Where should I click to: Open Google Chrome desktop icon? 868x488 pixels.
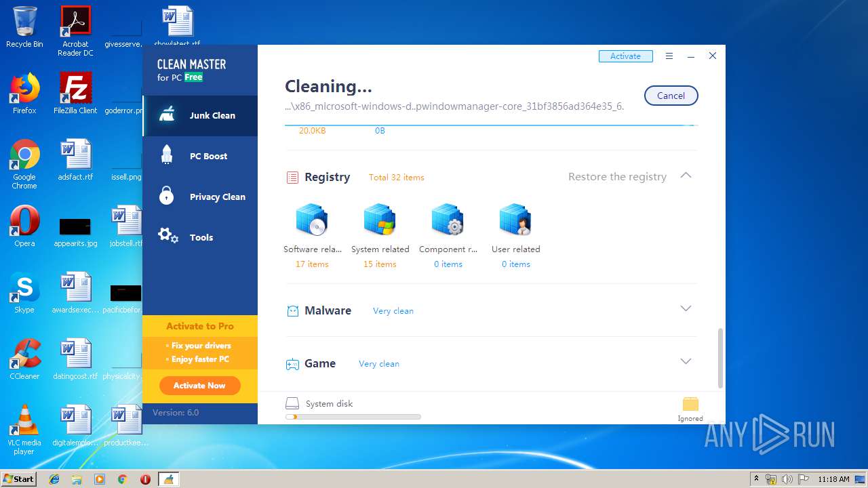24,164
